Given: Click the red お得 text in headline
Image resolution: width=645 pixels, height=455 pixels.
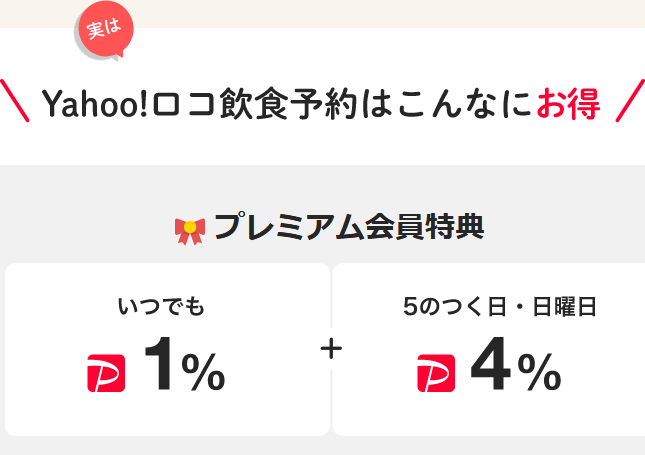Looking at the screenshot, I should tap(568, 103).
